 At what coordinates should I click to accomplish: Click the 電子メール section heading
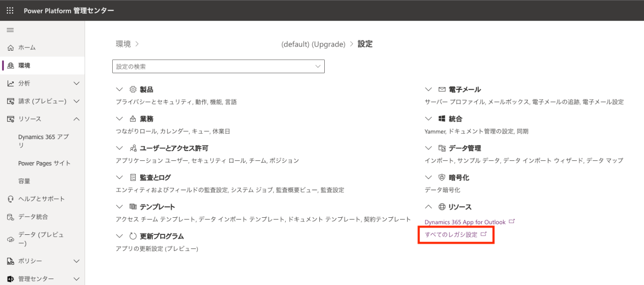(465, 89)
